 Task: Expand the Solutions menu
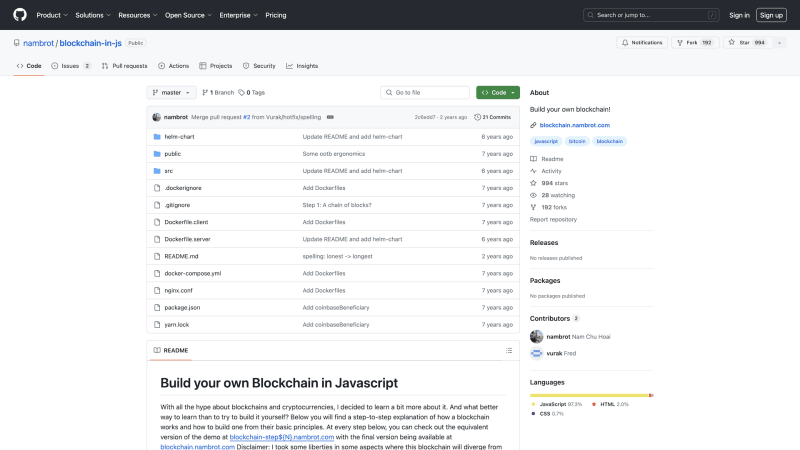point(93,15)
